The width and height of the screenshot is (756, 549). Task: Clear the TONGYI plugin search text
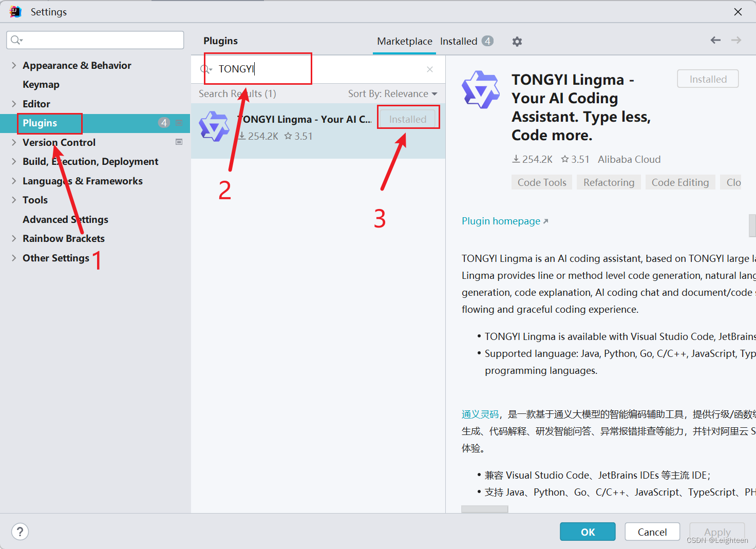tap(430, 69)
